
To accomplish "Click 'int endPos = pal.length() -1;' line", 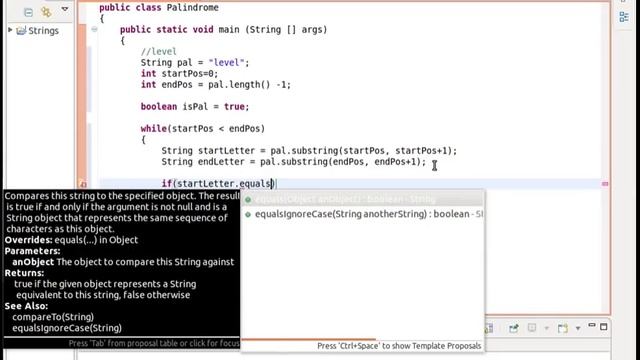I will tap(216, 84).
